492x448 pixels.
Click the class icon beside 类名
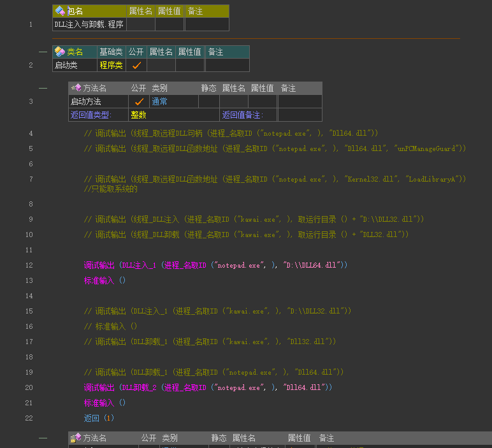click(x=60, y=52)
